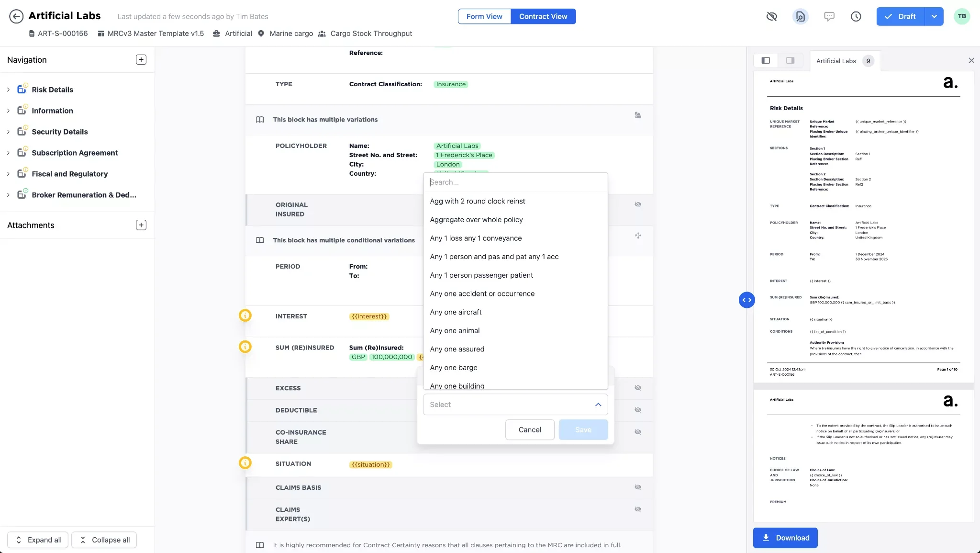Image resolution: width=980 pixels, height=553 pixels.
Task: Click the Search field in dropdown list
Action: tap(515, 182)
